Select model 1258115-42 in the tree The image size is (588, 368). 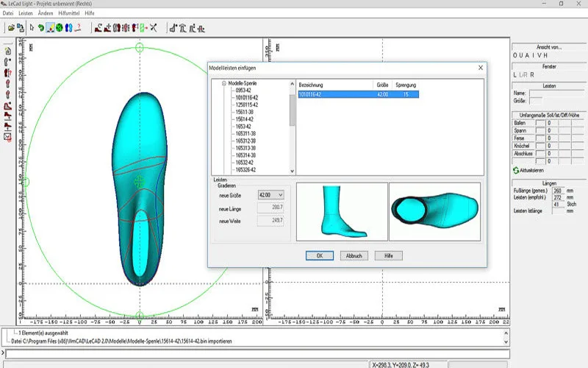(247, 105)
